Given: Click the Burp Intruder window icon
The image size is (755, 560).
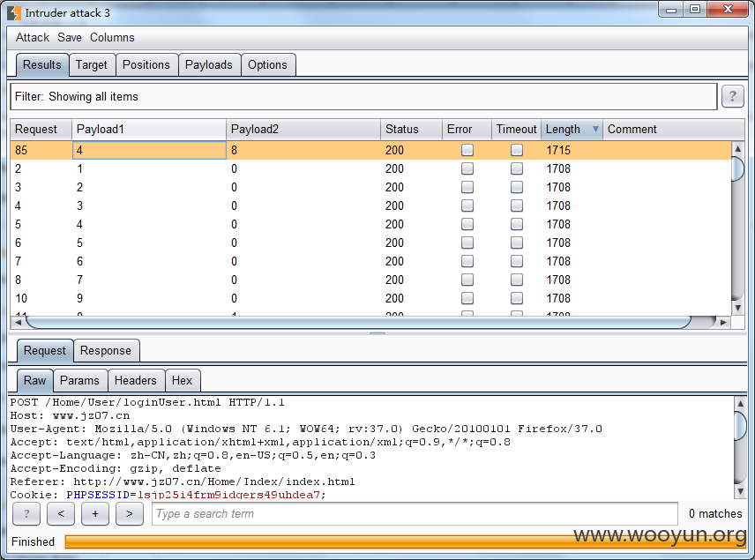Looking at the screenshot, I should [x=14, y=12].
